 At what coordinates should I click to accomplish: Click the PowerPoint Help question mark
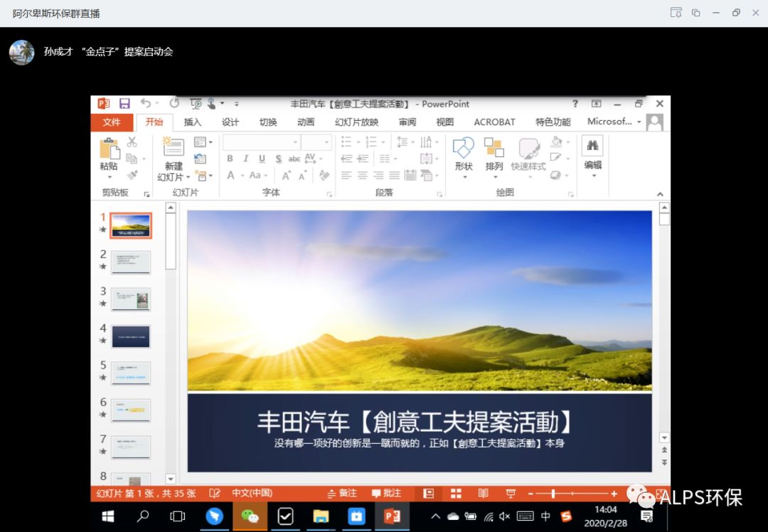(x=575, y=103)
